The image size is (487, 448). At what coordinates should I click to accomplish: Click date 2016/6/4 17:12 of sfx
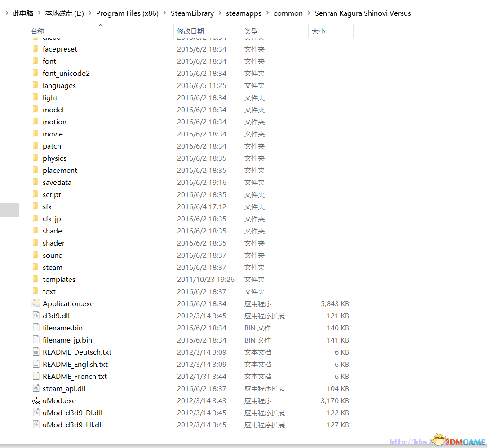coord(202,206)
